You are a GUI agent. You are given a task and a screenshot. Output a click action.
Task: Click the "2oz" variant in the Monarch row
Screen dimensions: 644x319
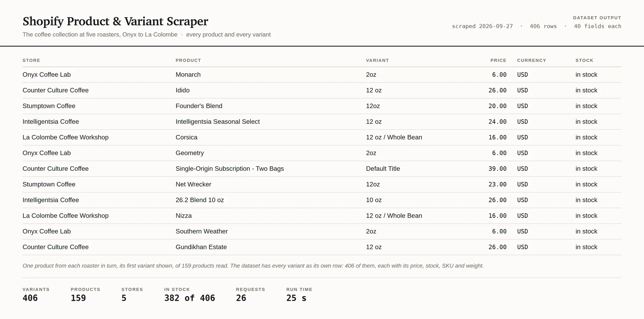click(x=371, y=75)
